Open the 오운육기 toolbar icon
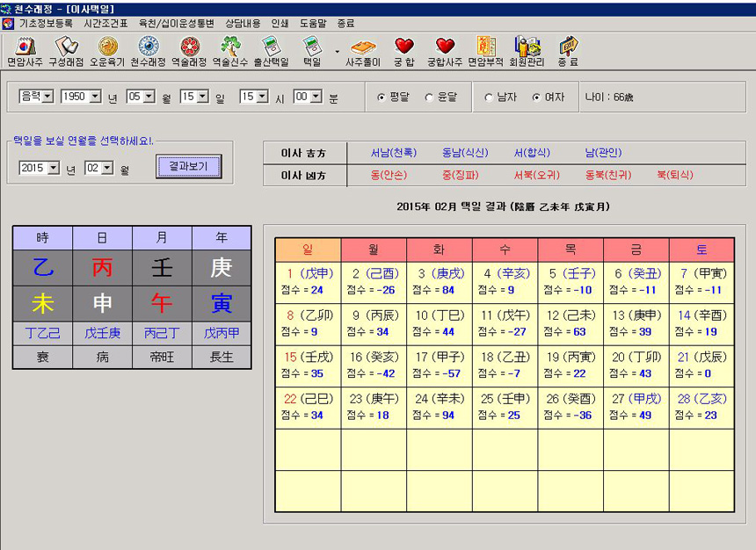 (107, 51)
